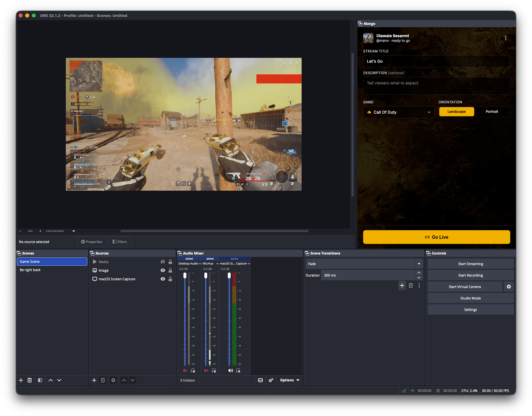Expand Mic/Aux channel menu chevron
The width and height of the screenshot is (532, 416).
point(217,264)
